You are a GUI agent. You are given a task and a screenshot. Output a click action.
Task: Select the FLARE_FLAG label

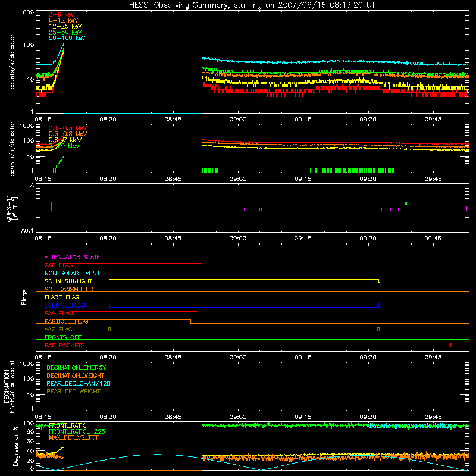click(x=62, y=297)
